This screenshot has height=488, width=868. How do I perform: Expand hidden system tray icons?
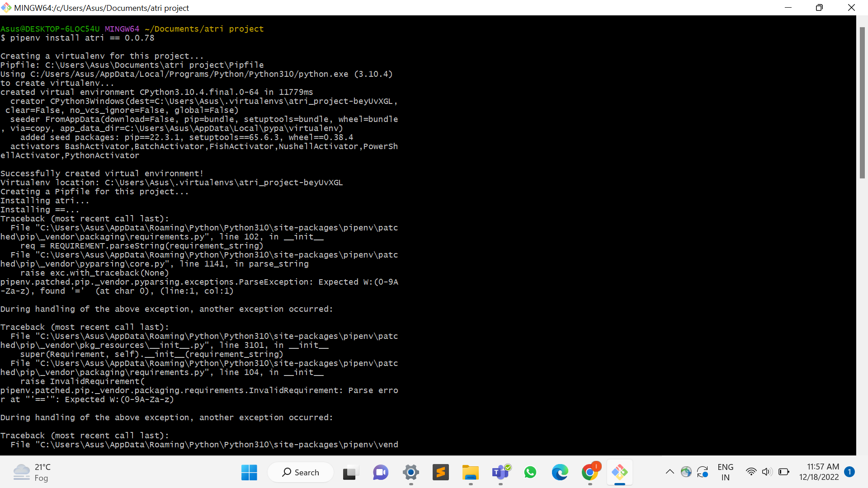[x=670, y=472]
